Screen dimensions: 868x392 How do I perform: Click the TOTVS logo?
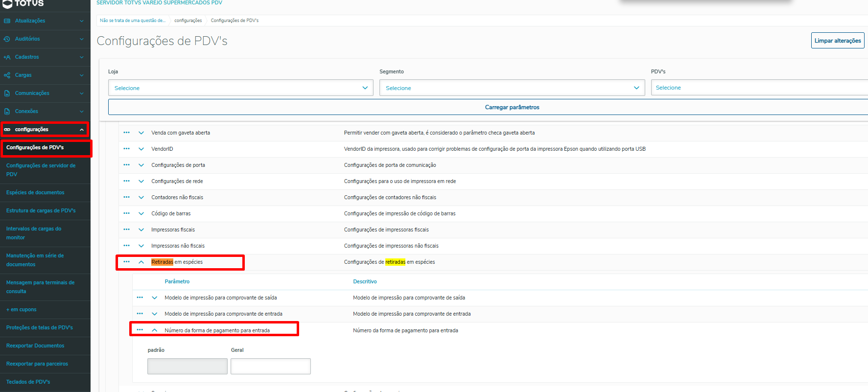23,3
